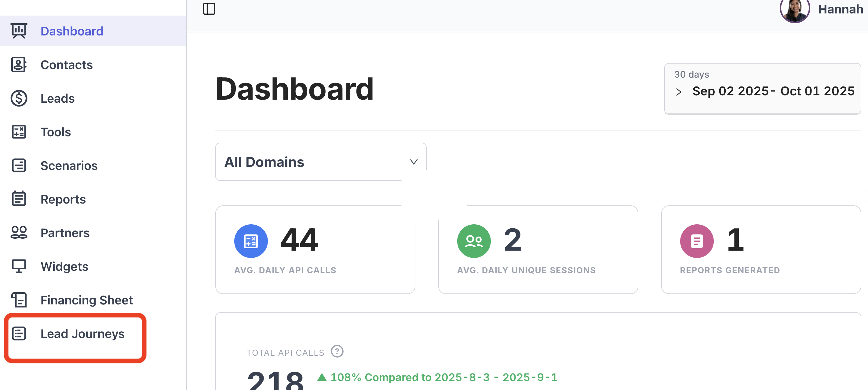Click the Scenarios list icon
The height and width of the screenshot is (390, 868).
[x=19, y=166]
